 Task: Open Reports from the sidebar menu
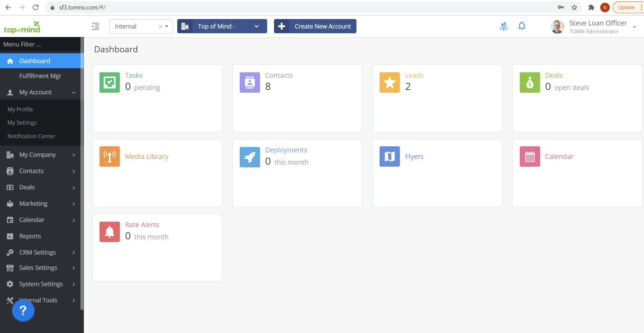pos(30,236)
